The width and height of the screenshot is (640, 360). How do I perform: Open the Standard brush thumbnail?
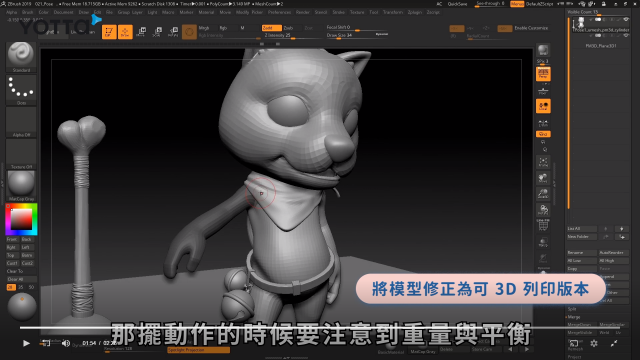click(21, 57)
